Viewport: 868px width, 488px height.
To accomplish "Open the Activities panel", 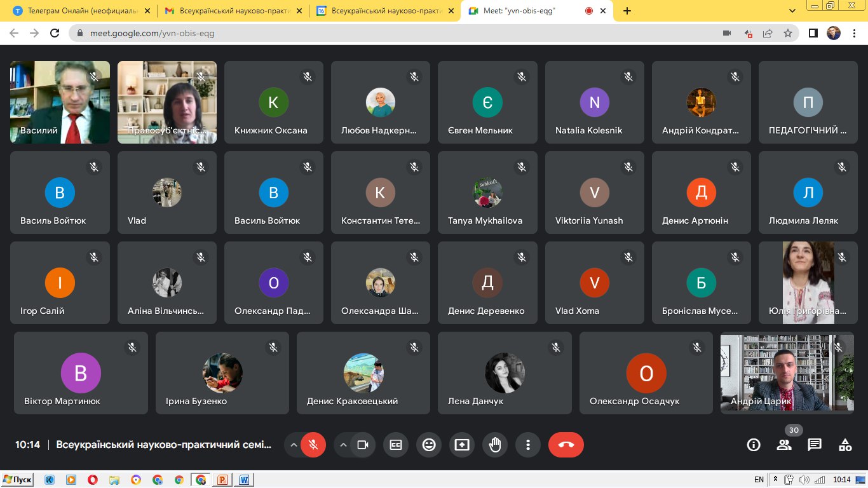I will click(x=845, y=445).
